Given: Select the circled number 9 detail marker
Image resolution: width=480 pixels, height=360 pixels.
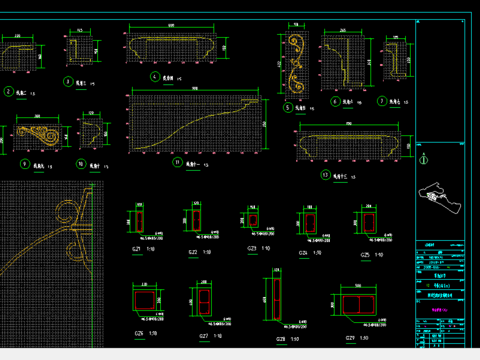Looking at the screenshot, I should pos(25,164).
